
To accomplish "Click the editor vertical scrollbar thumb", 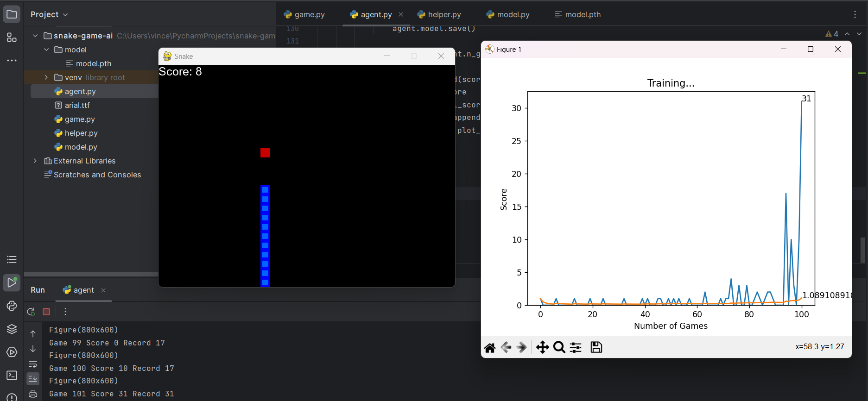I will (862, 250).
